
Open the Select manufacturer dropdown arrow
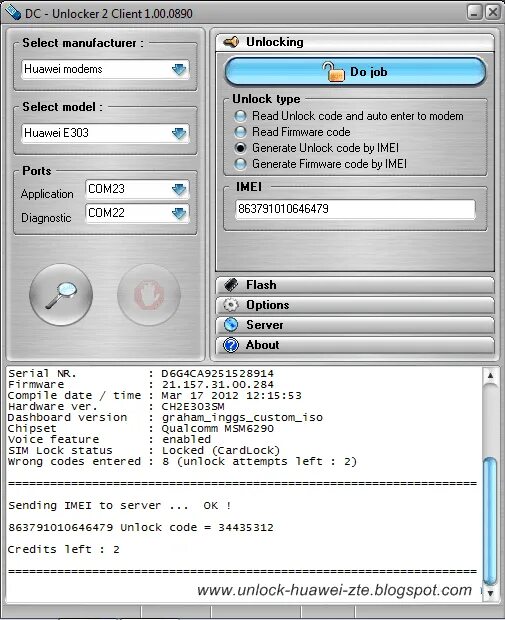pyautogui.click(x=179, y=70)
